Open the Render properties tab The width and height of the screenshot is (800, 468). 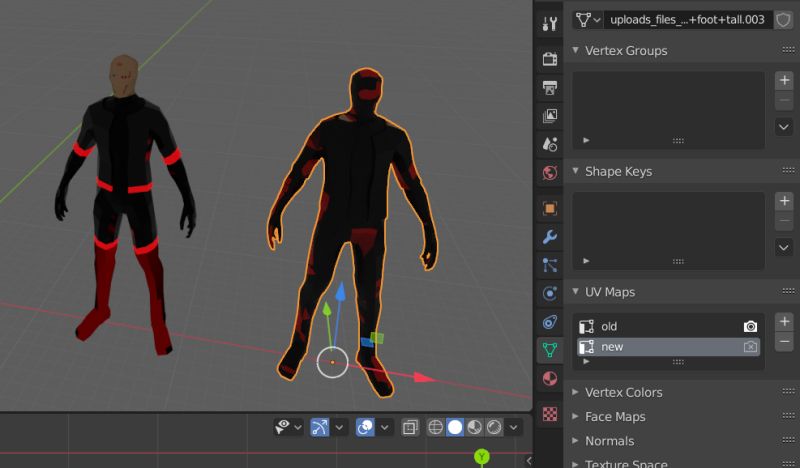pos(549,59)
